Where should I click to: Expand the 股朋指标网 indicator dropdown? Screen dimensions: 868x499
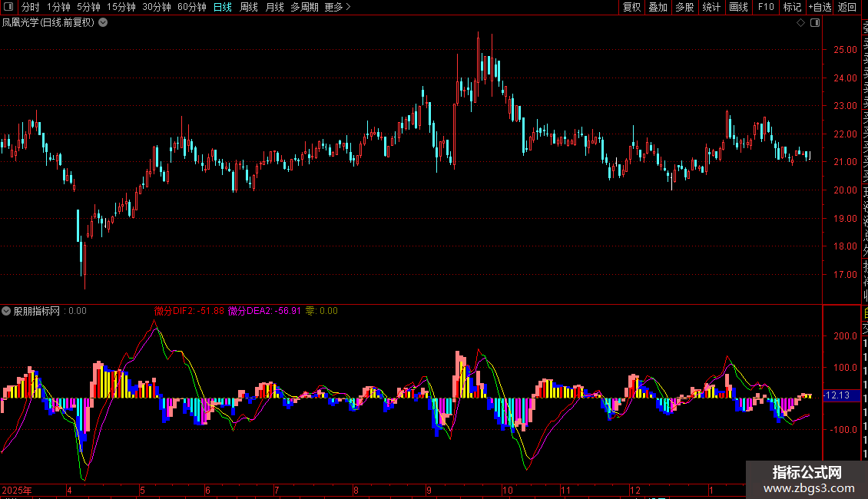pos(7,311)
